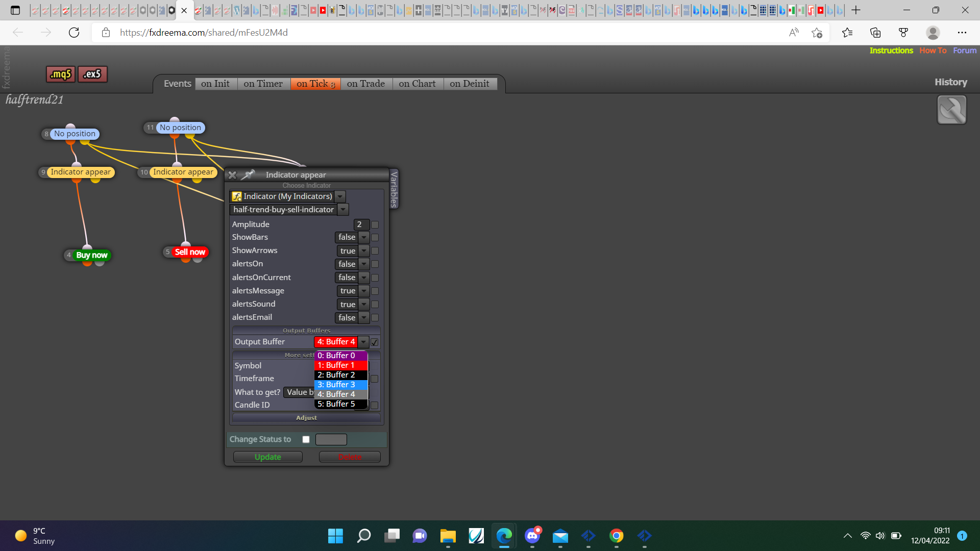Image resolution: width=980 pixels, height=551 pixels.
Task: Choose 1: Buffer 1 red option
Action: tap(341, 365)
